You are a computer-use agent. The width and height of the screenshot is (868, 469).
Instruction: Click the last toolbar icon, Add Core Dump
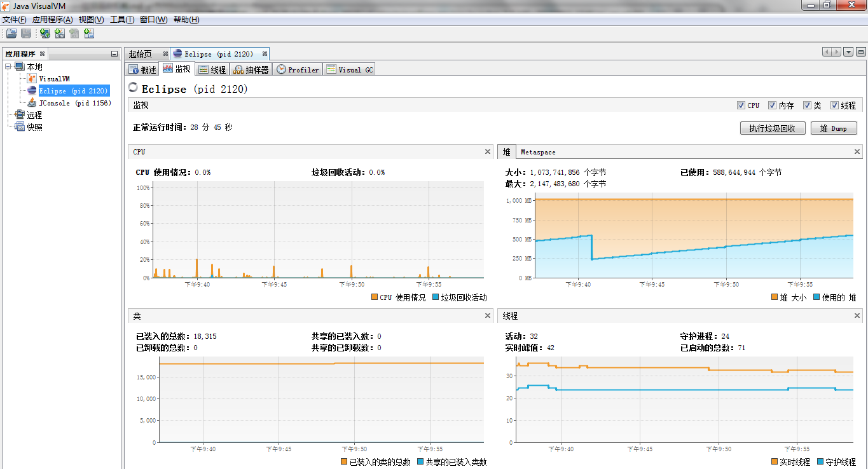coord(89,34)
